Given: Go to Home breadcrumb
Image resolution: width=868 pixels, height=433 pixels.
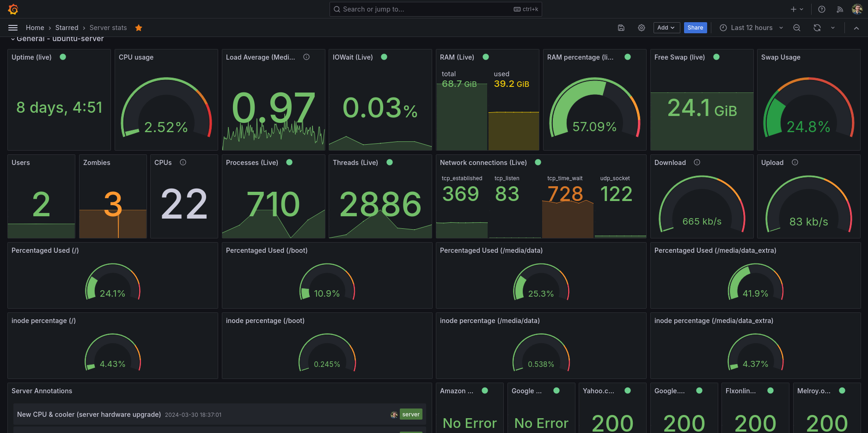Looking at the screenshot, I should pyautogui.click(x=35, y=28).
